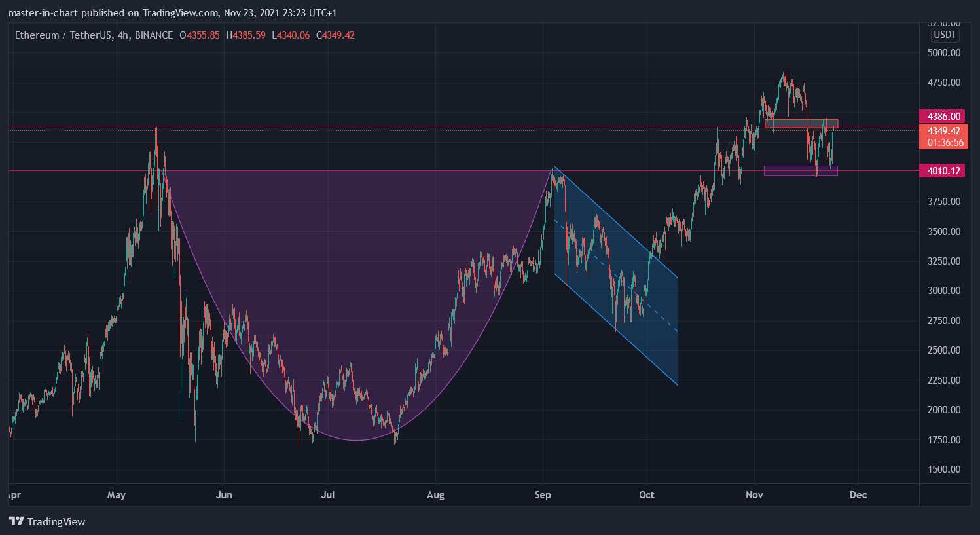Image resolution: width=980 pixels, height=535 pixels.
Task: Click the Jun label on time axis
Action: [x=224, y=495]
